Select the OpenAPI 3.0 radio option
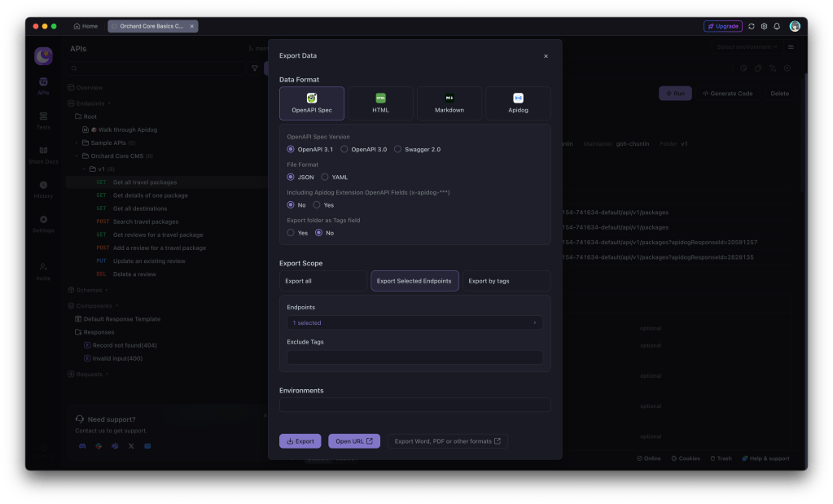This screenshot has height=504, width=833. pos(344,150)
